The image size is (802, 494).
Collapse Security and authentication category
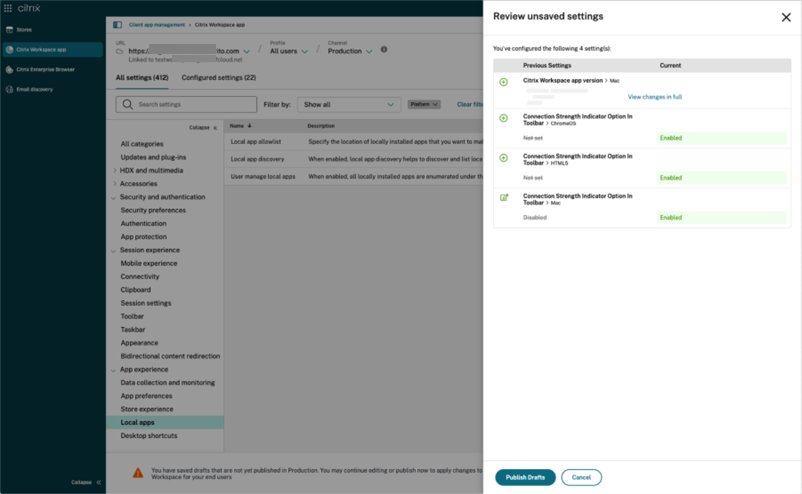pos(114,197)
